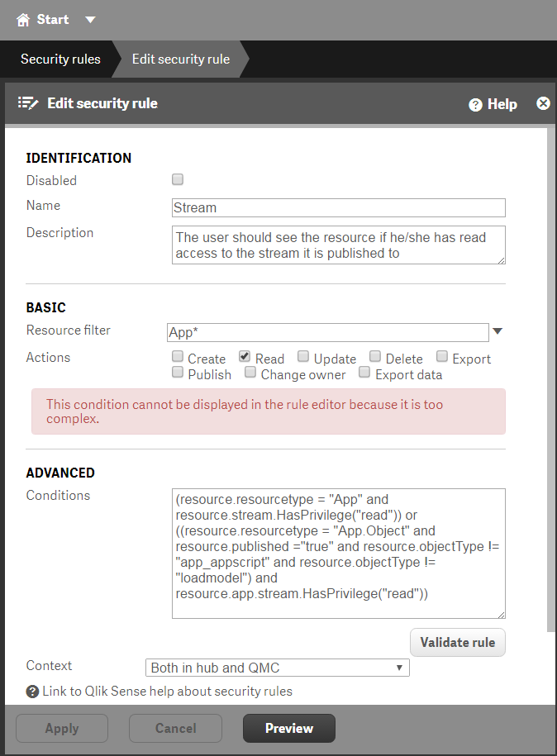Image resolution: width=557 pixels, height=756 pixels.
Task: Click the Validate rule button
Action: tap(458, 642)
